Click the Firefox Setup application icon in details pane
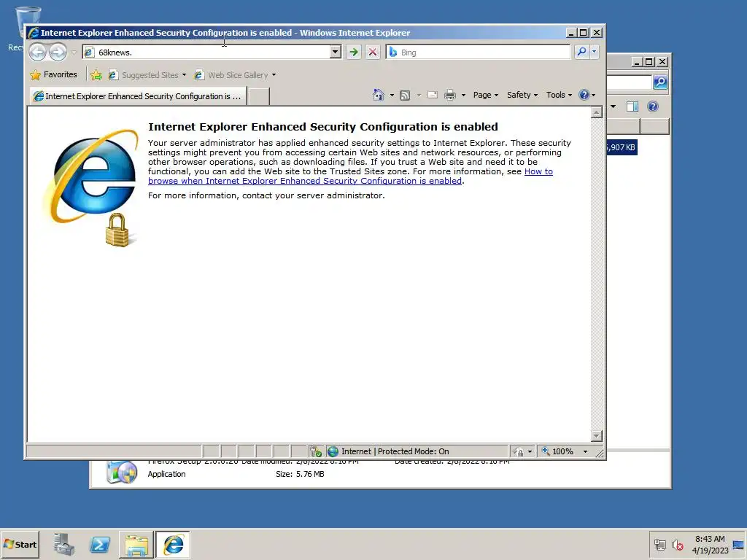The image size is (747, 560). (122, 472)
